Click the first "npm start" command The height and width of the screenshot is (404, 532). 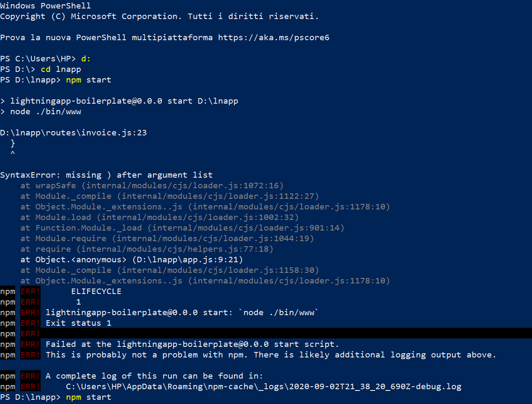pyautogui.click(x=89, y=80)
